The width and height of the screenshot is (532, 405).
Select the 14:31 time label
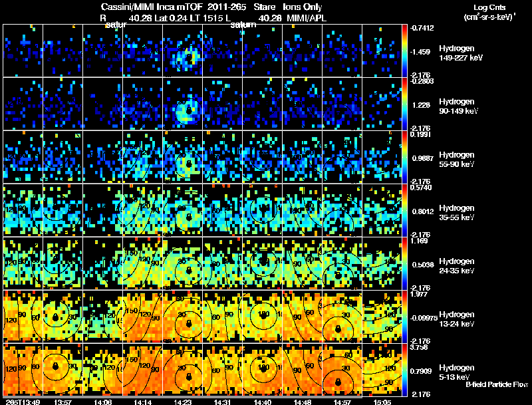[x=223, y=402]
